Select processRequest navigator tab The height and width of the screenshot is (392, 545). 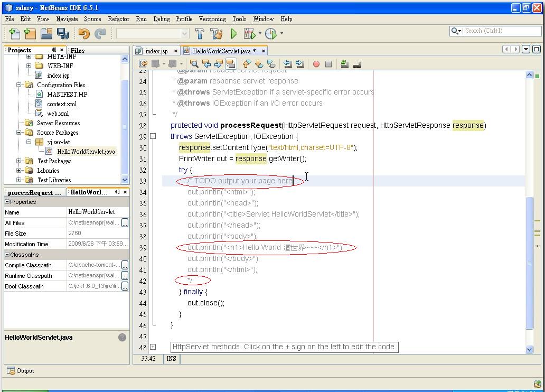pyautogui.click(x=34, y=193)
